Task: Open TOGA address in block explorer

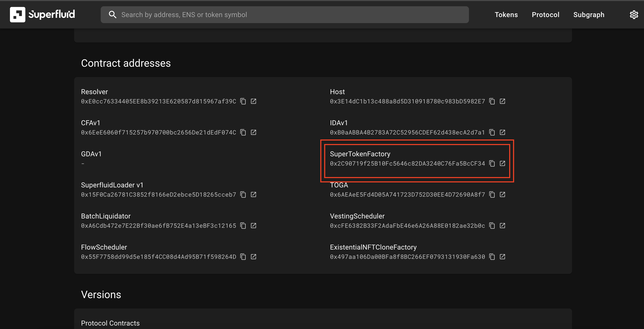Action: [x=502, y=195]
